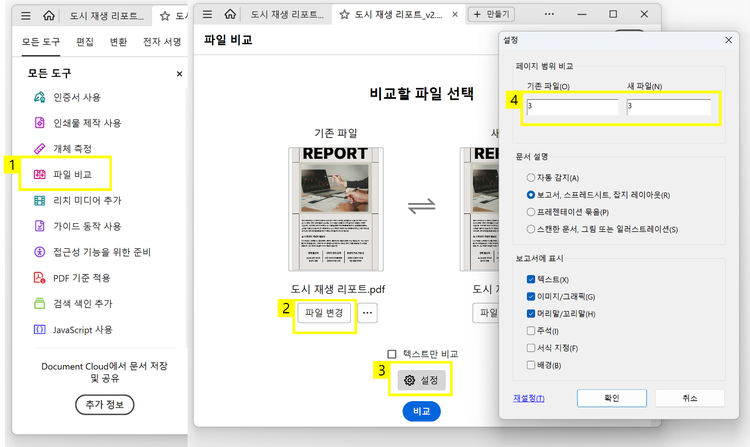Viewport: 750px width, 447px height.
Task: Select 자동 감지(A) radio option
Action: tap(530, 178)
